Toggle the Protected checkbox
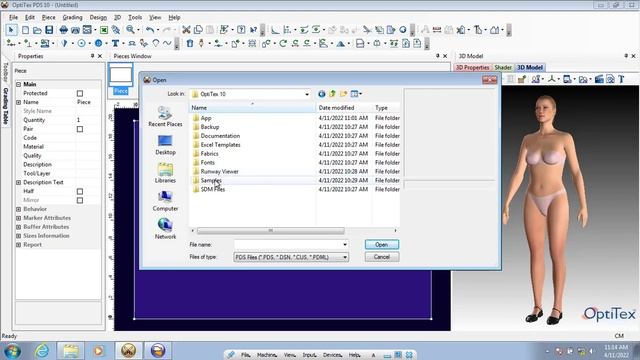Screen dimensions: 640x360 pyautogui.click(x=80, y=93)
